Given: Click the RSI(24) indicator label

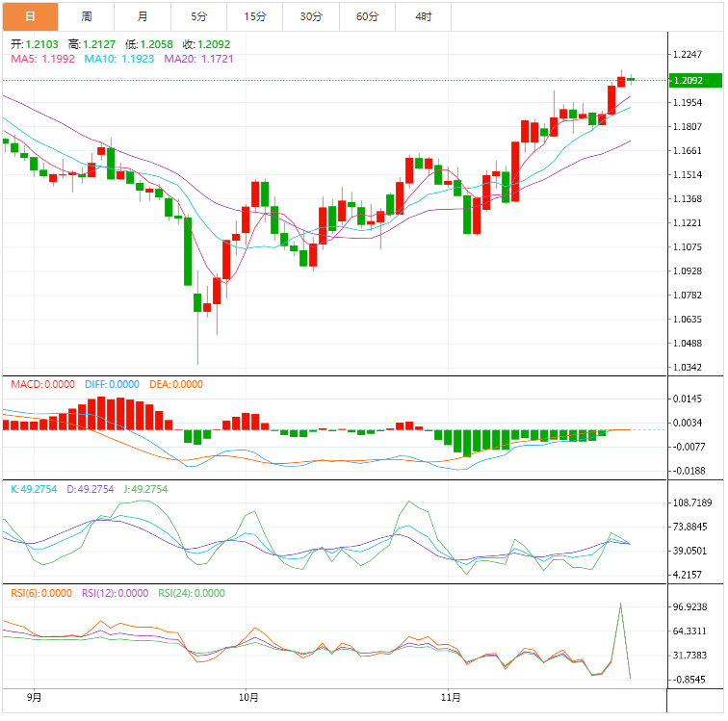Looking at the screenshot, I should tap(192, 593).
